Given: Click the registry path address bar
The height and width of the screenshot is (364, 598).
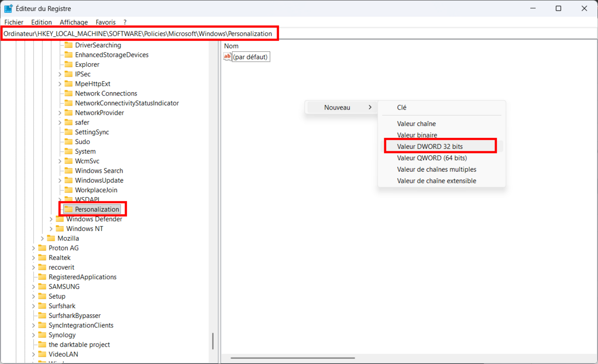Looking at the screenshot, I should click(x=299, y=34).
